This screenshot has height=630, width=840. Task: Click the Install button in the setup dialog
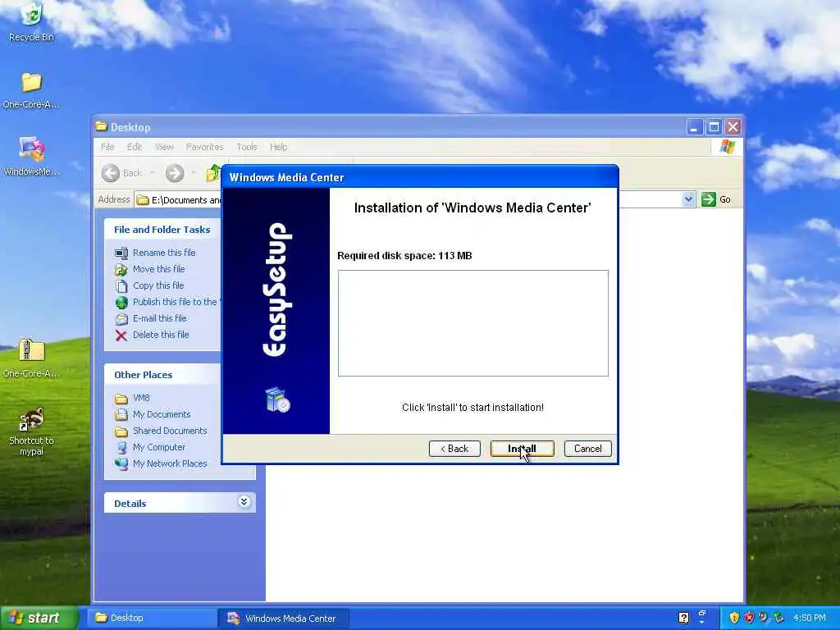pos(522,449)
